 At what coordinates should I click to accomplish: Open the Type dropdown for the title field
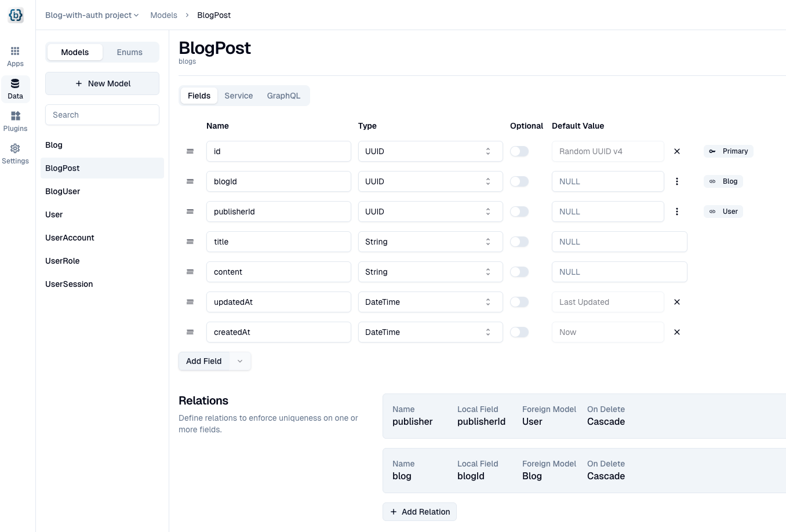pos(430,242)
